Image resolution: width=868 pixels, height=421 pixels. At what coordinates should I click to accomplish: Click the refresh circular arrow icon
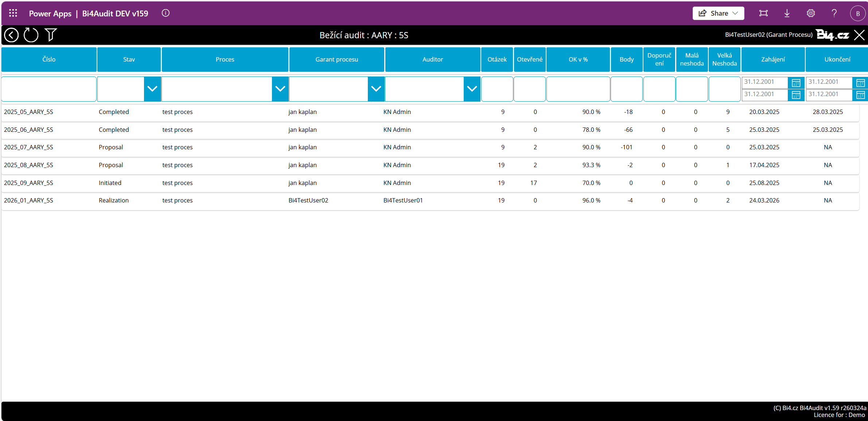(31, 35)
